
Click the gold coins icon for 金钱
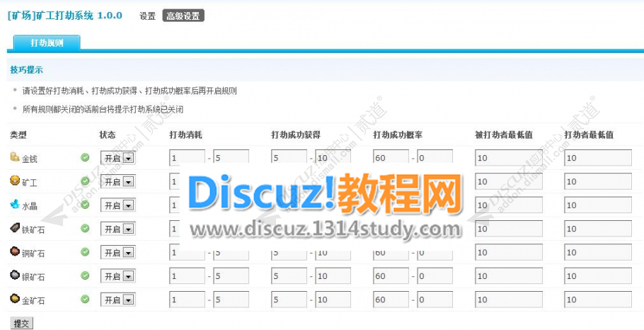15,157
